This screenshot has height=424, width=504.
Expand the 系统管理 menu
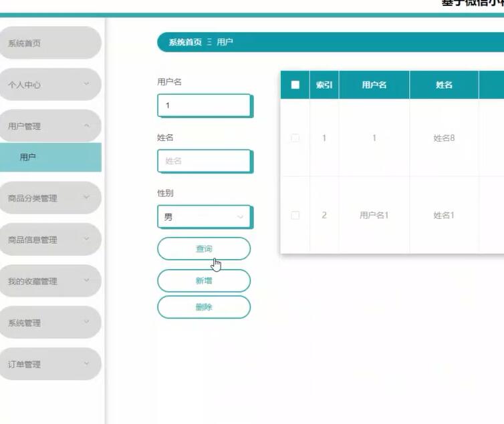click(x=49, y=323)
